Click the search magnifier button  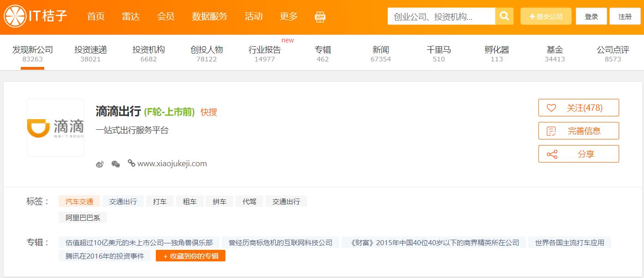[504, 16]
